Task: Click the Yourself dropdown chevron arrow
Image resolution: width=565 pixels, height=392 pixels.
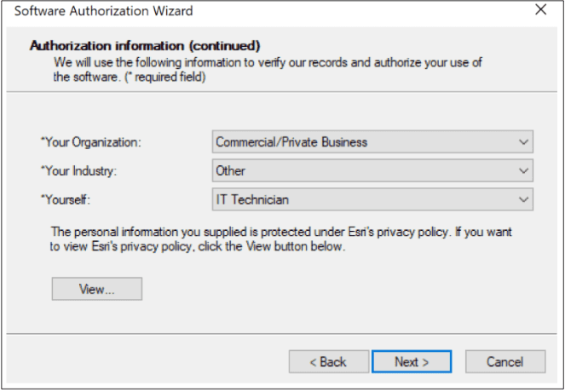Action: pos(523,199)
